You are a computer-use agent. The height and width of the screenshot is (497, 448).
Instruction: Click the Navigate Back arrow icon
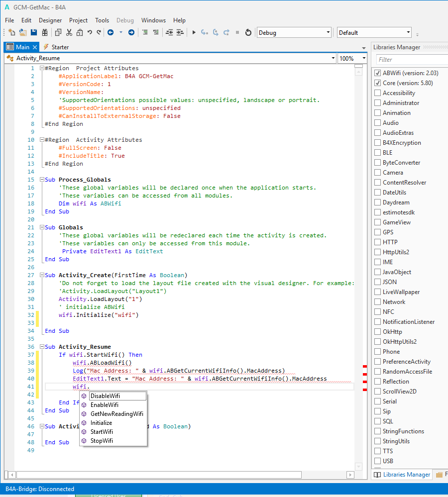click(x=111, y=33)
